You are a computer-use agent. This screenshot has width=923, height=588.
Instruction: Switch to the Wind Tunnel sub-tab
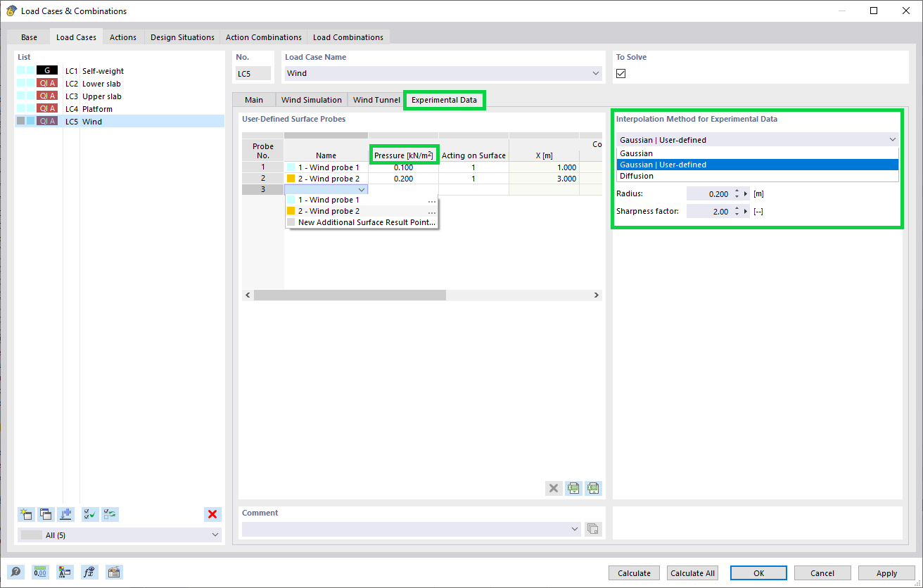tap(376, 100)
